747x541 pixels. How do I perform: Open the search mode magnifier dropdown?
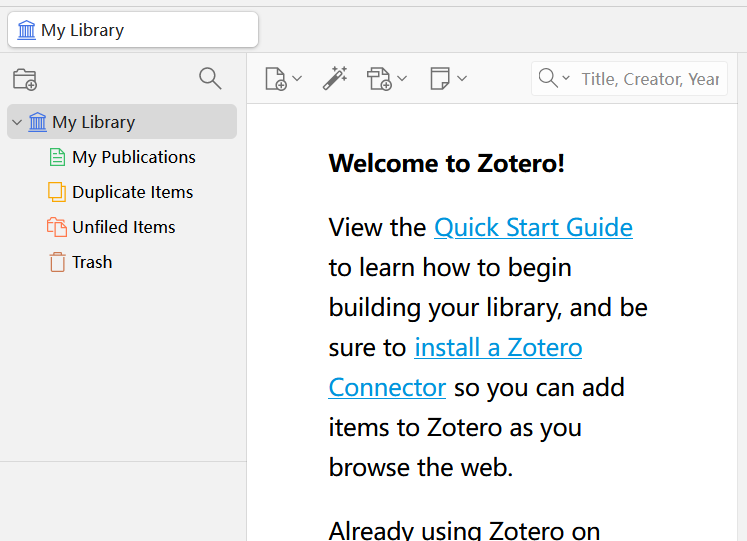pyautogui.click(x=554, y=78)
